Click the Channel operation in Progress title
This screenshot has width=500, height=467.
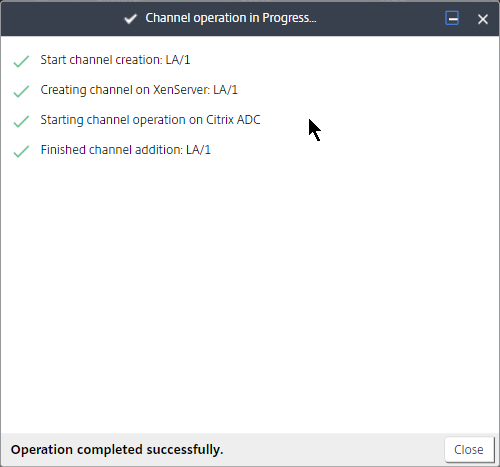coord(231,18)
